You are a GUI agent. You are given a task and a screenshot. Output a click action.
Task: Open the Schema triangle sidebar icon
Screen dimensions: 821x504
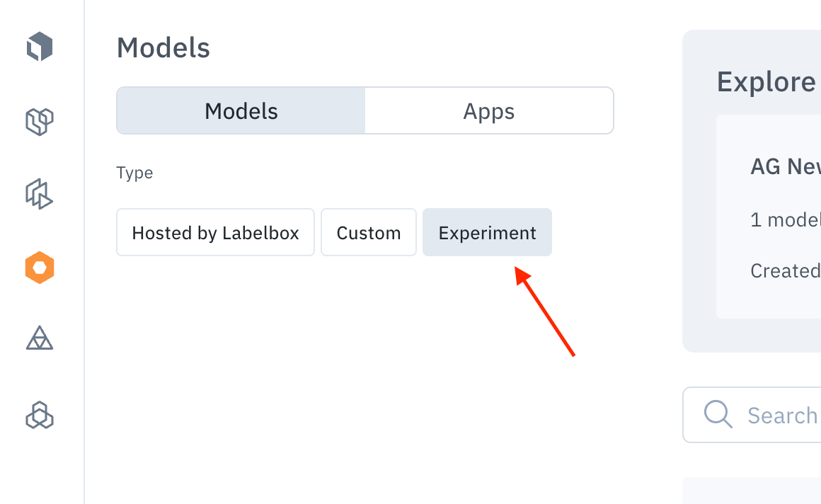click(x=40, y=338)
